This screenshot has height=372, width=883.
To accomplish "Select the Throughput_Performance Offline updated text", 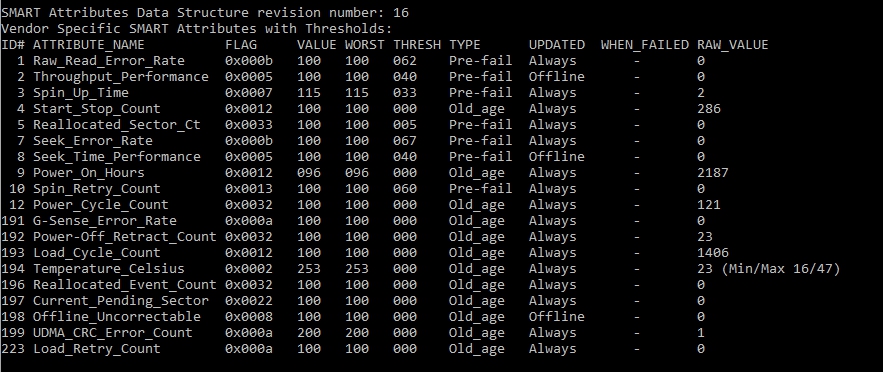I will (x=556, y=77).
